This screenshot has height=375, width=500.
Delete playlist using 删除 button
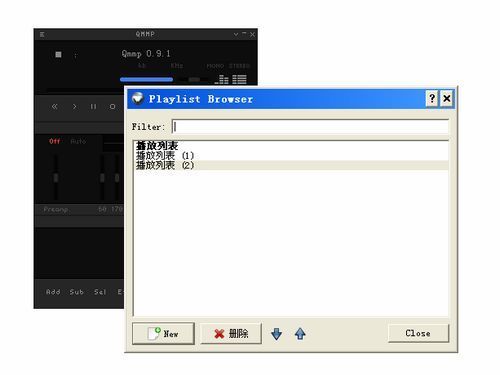(x=231, y=333)
